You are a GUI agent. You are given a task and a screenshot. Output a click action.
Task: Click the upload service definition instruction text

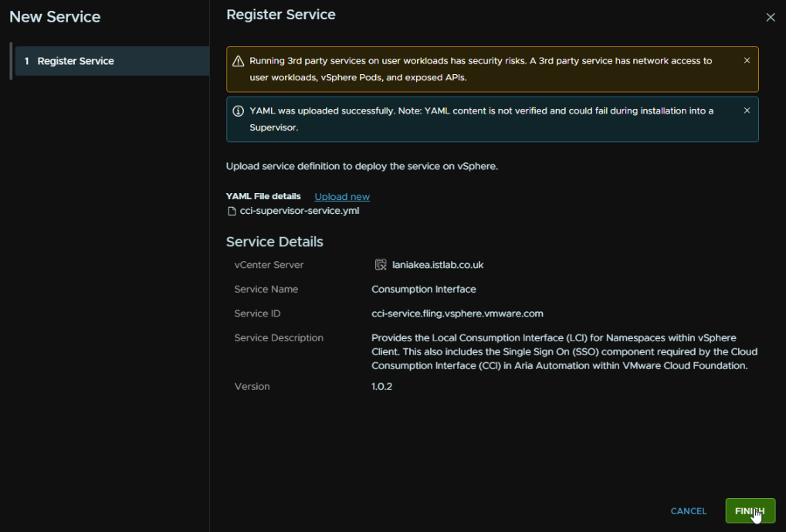coord(362,167)
